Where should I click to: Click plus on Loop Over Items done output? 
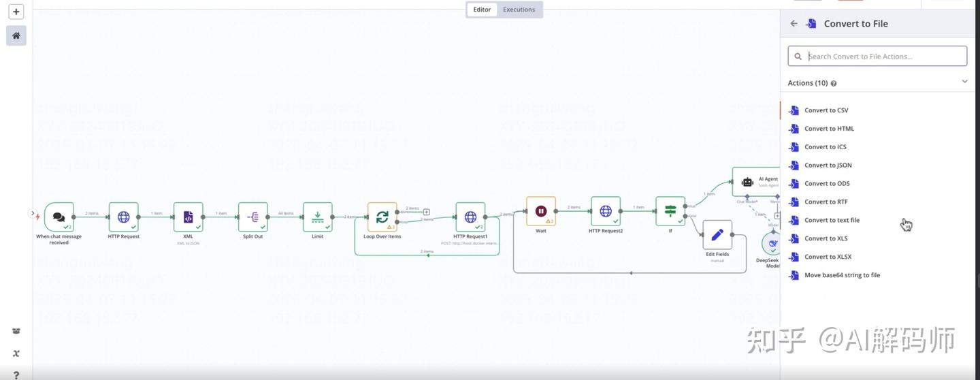pos(427,212)
